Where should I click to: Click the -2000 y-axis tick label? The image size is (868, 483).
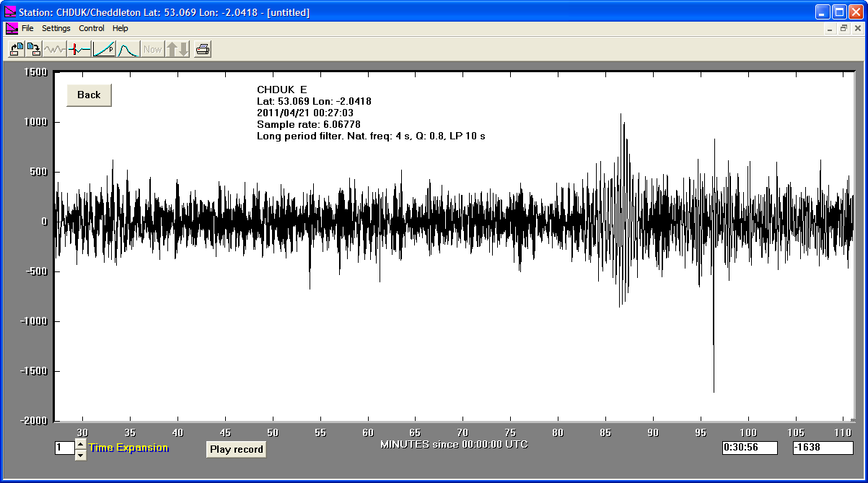click(x=33, y=421)
